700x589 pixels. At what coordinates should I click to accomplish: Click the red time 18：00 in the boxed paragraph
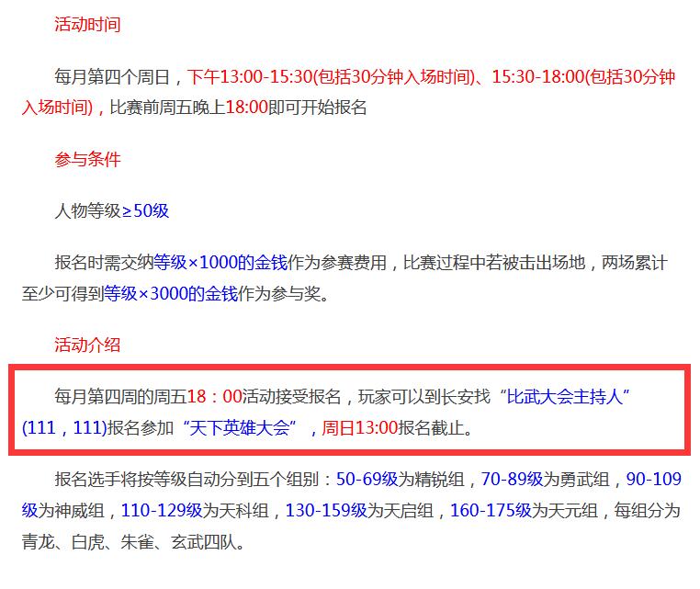pyautogui.click(x=214, y=396)
